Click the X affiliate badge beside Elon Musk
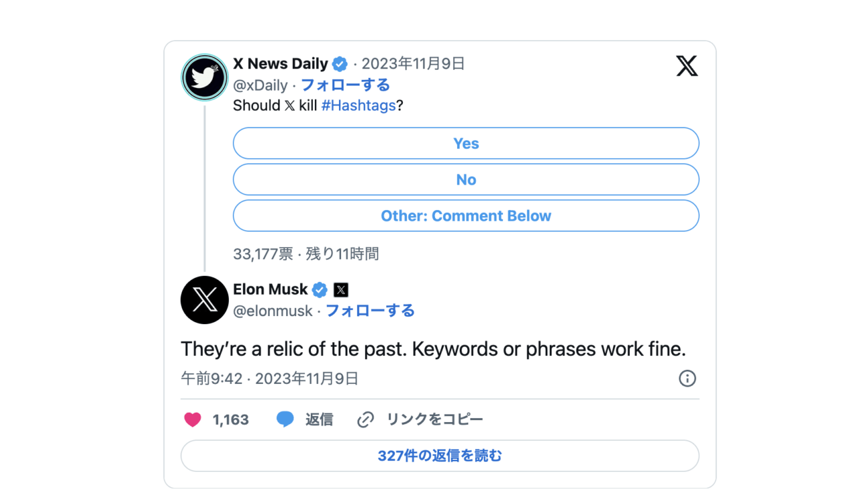This screenshot has width=854, height=504. [x=341, y=290]
